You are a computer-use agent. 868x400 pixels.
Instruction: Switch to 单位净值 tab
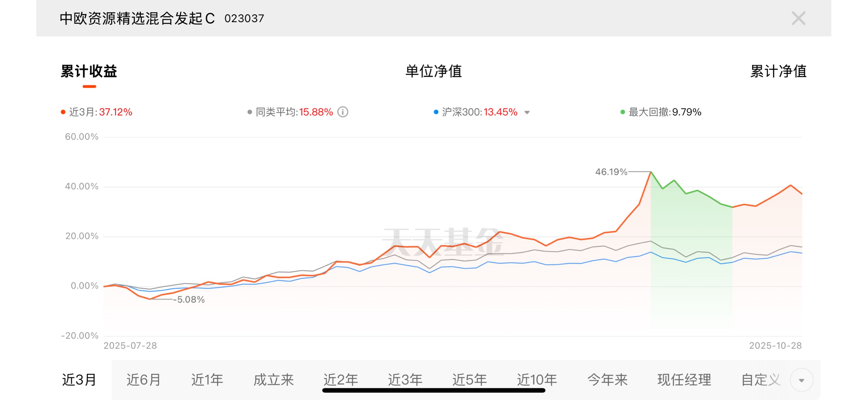tap(433, 71)
